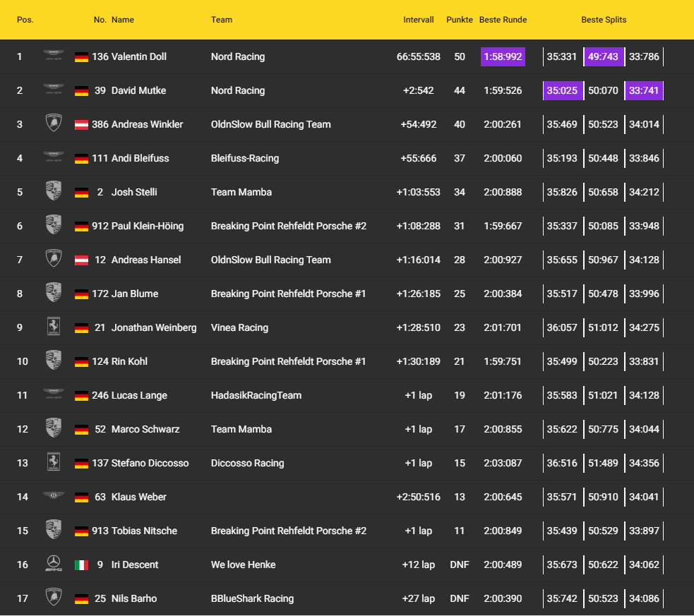694x616 pixels.
Task: Click the Ferrari logo beside Jonathan Weinberg
Action: point(53,327)
